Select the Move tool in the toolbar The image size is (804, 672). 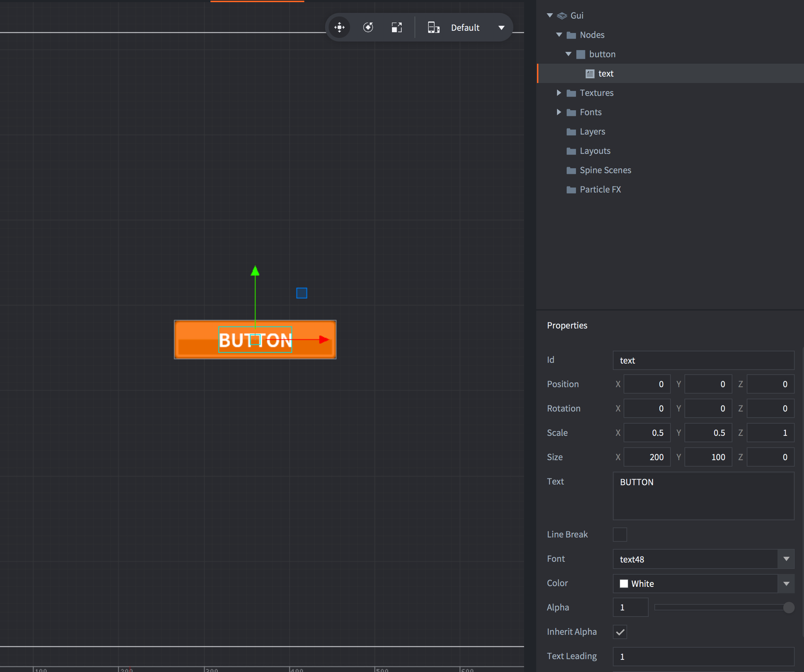(x=339, y=27)
